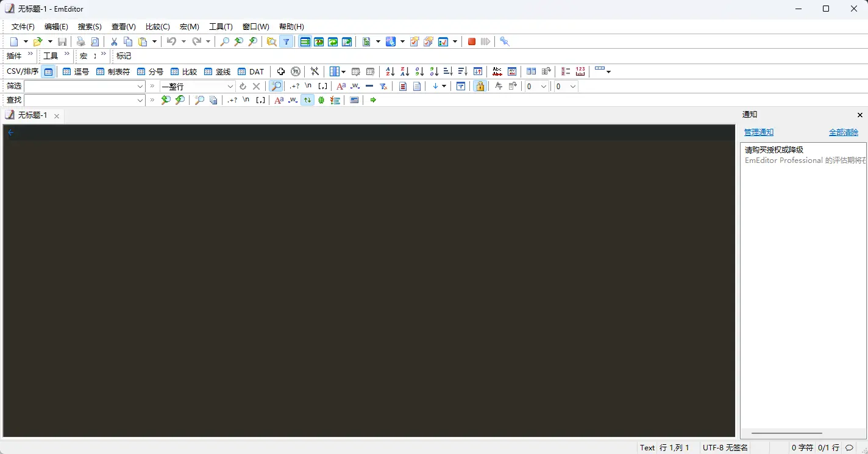Select the 逗号 comma-separated mode

tap(76, 71)
